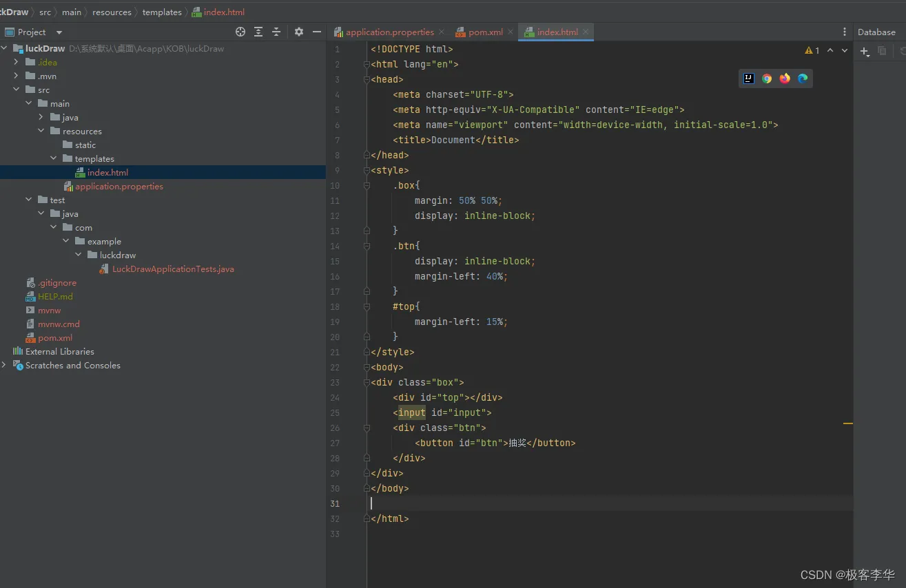Open LuckDrawApplicationTests.java file
This screenshot has width=906, height=588.
point(173,269)
